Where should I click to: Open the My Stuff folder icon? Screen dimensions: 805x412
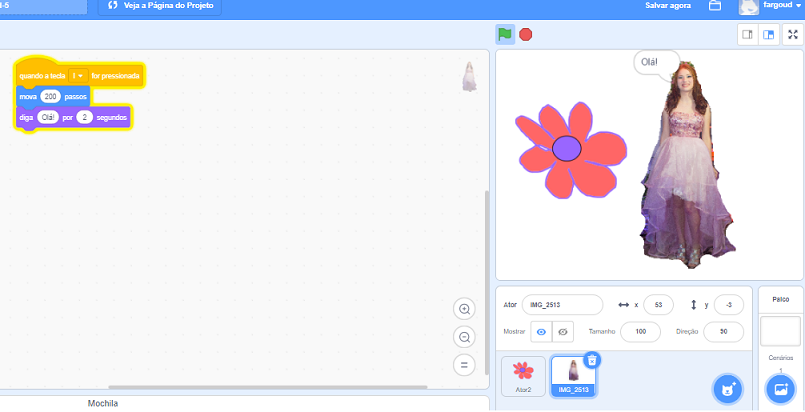click(715, 6)
